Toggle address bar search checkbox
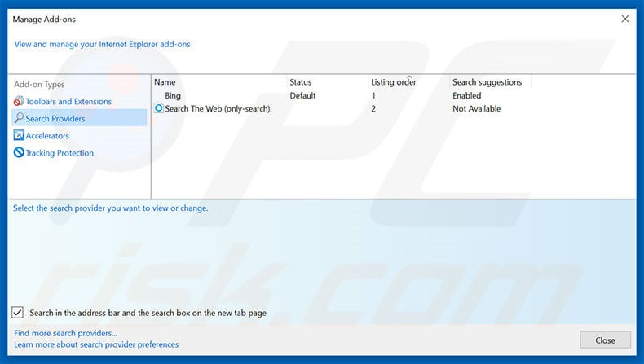The height and width of the screenshot is (364, 644). coord(17,313)
